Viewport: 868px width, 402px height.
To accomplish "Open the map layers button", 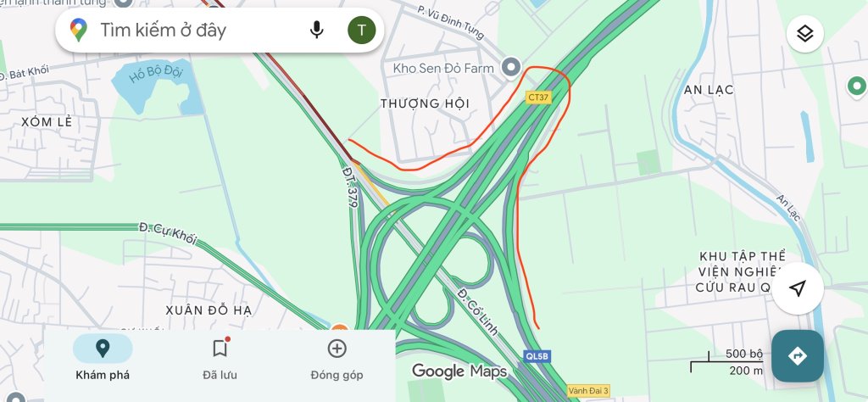I will [x=805, y=34].
